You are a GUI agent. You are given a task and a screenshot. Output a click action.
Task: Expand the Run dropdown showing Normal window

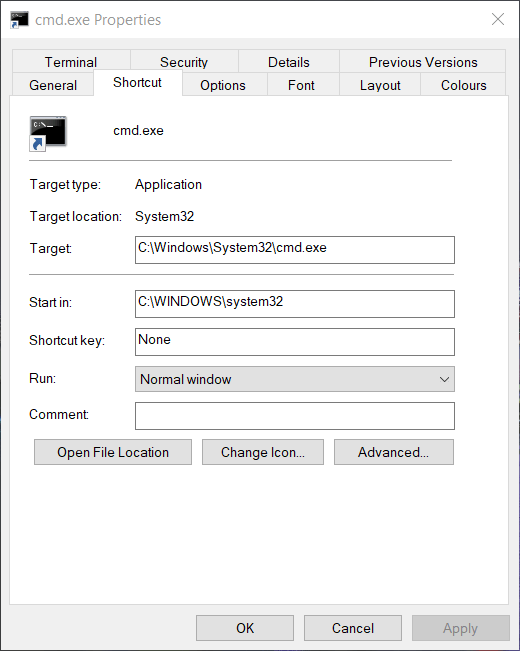click(295, 379)
